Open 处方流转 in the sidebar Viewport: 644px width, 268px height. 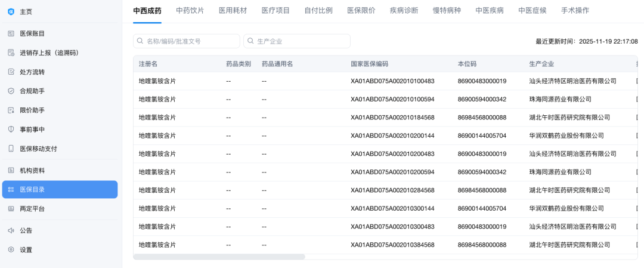click(x=60, y=72)
